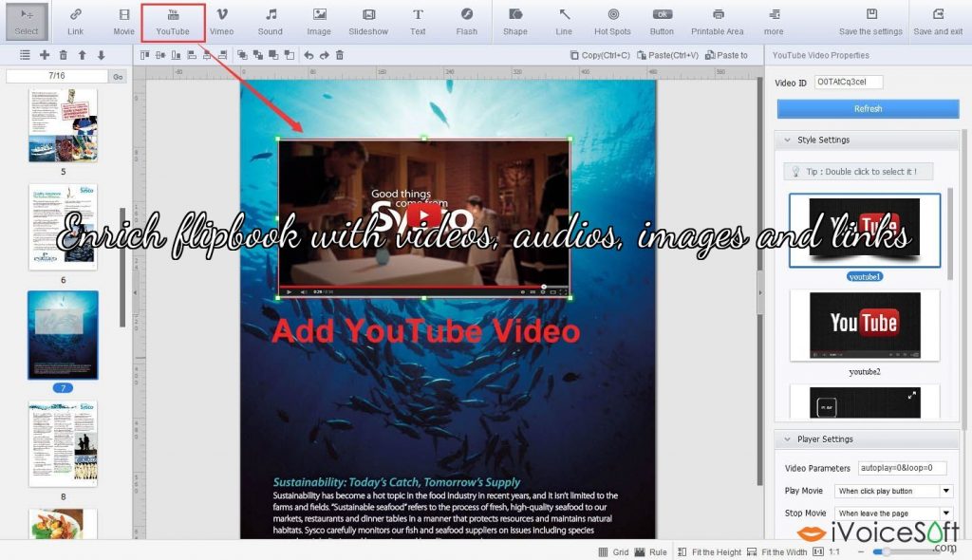Click Fit the Height

coord(709,552)
